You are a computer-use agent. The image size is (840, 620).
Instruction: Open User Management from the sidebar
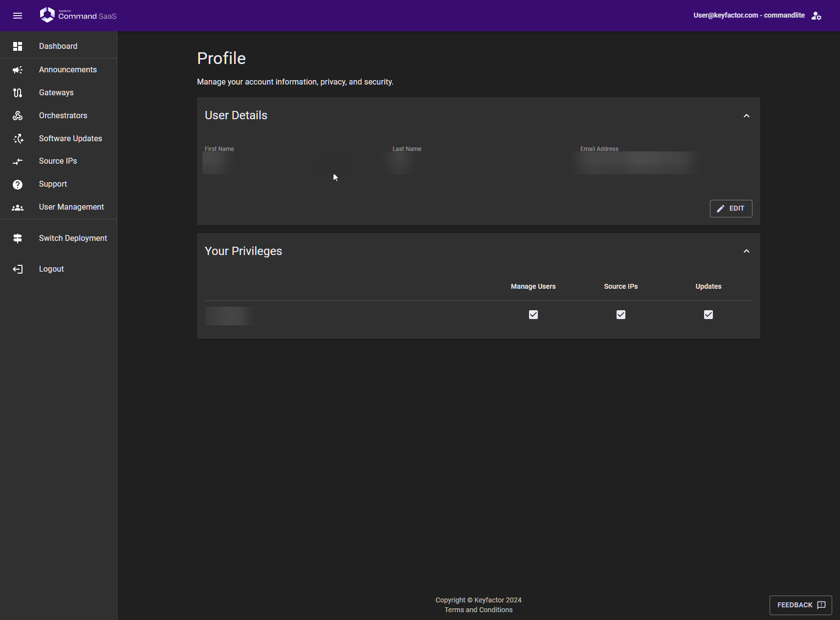point(71,207)
